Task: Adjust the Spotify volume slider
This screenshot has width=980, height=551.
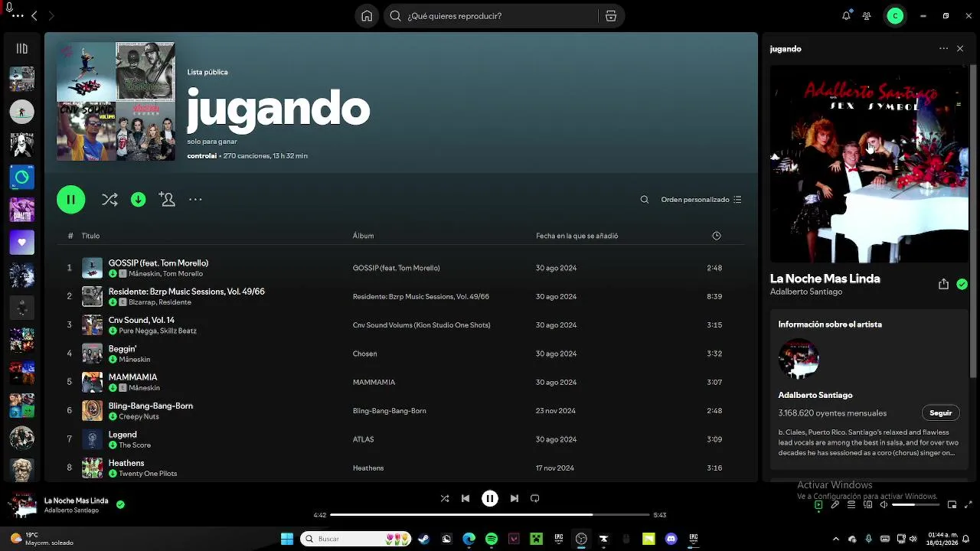Action: click(916, 505)
